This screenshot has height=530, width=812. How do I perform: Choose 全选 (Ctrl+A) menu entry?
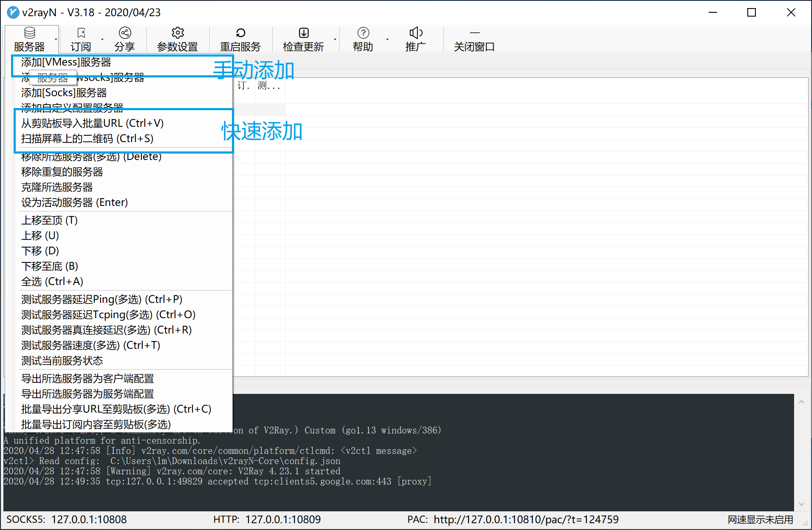pos(52,282)
